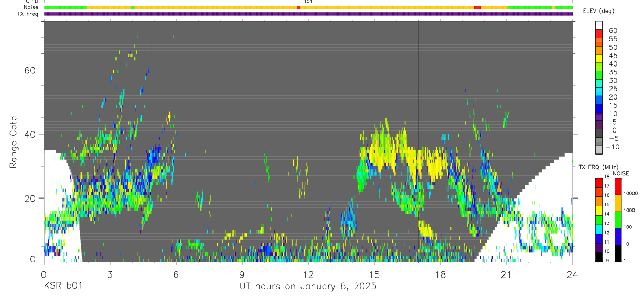Click the 21 tick on UT hours axis

pos(506,274)
